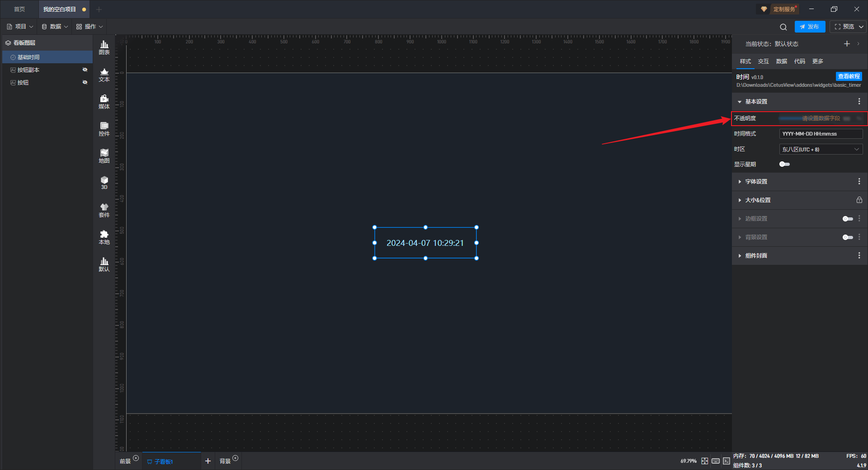868x470 pixels.
Task: Switch to the 数据 properties tab
Action: pyautogui.click(x=781, y=61)
